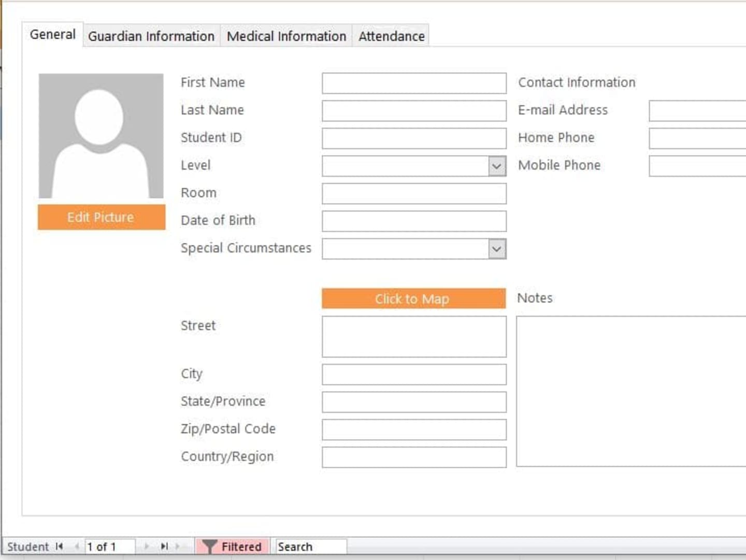Click the current record number box
Viewport: 746px width, 560px height.
click(110, 547)
